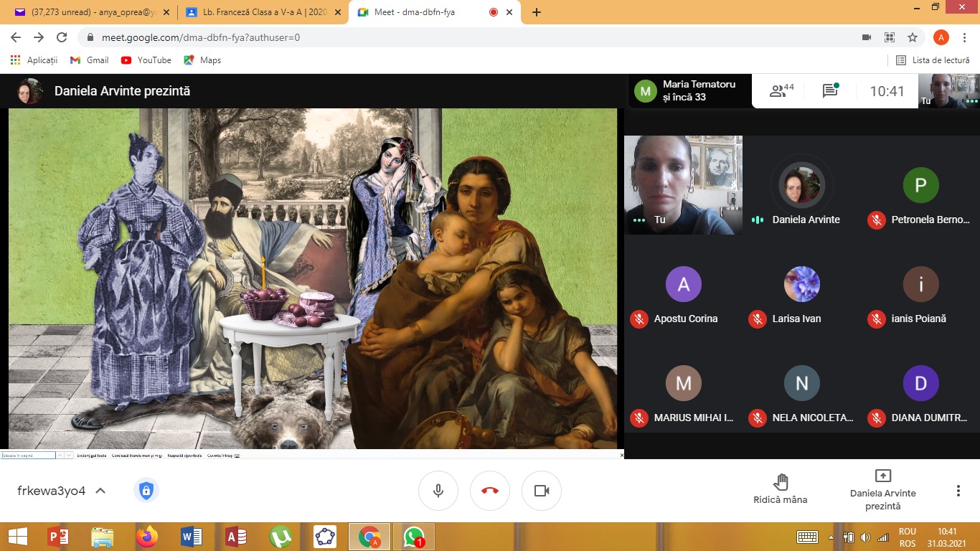Click NELA NICOLETA muted microphone icon
Viewport: 980px width, 551px height.
[x=757, y=418]
